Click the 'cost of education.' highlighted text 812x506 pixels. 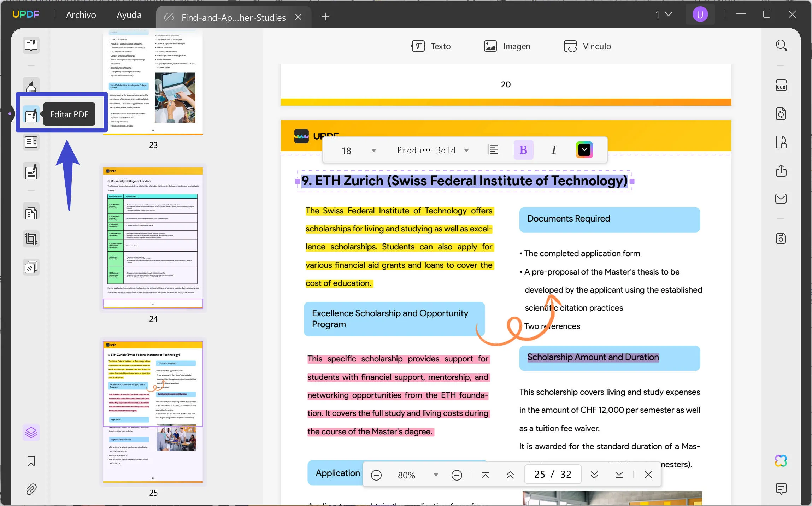pyautogui.click(x=339, y=283)
